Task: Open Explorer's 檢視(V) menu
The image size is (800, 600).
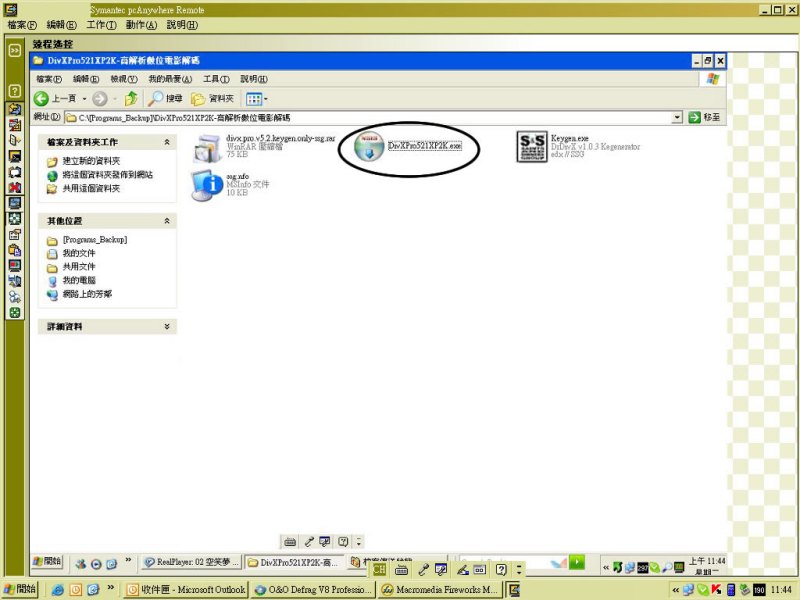Action: [x=124, y=79]
